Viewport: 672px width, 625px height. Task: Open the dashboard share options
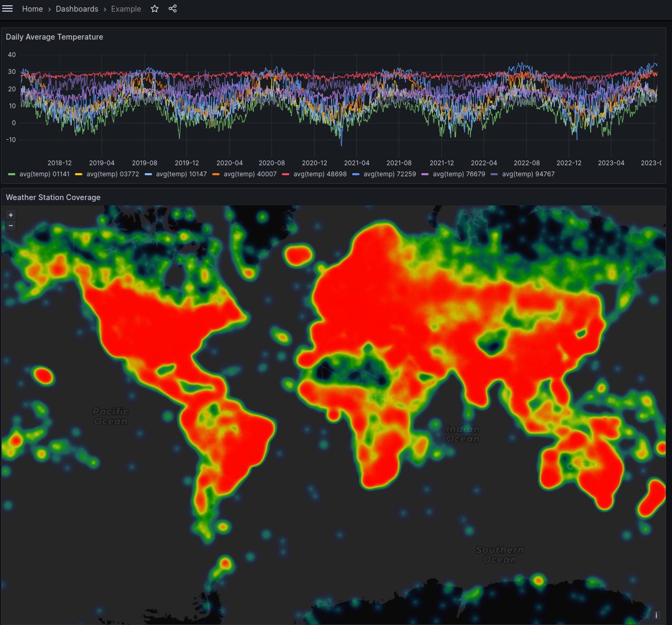173,8
